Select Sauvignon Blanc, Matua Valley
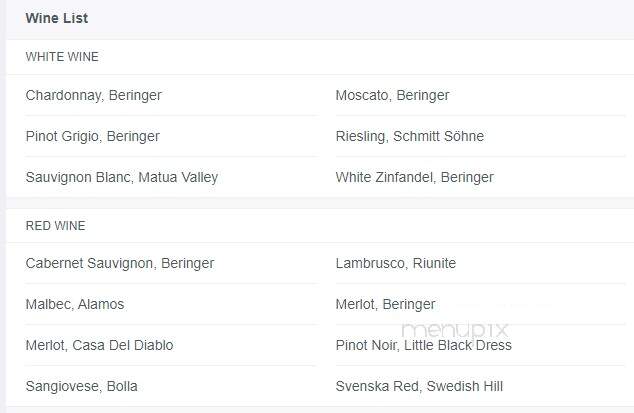Viewport: 634px width, 413px height. pos(122,177)
